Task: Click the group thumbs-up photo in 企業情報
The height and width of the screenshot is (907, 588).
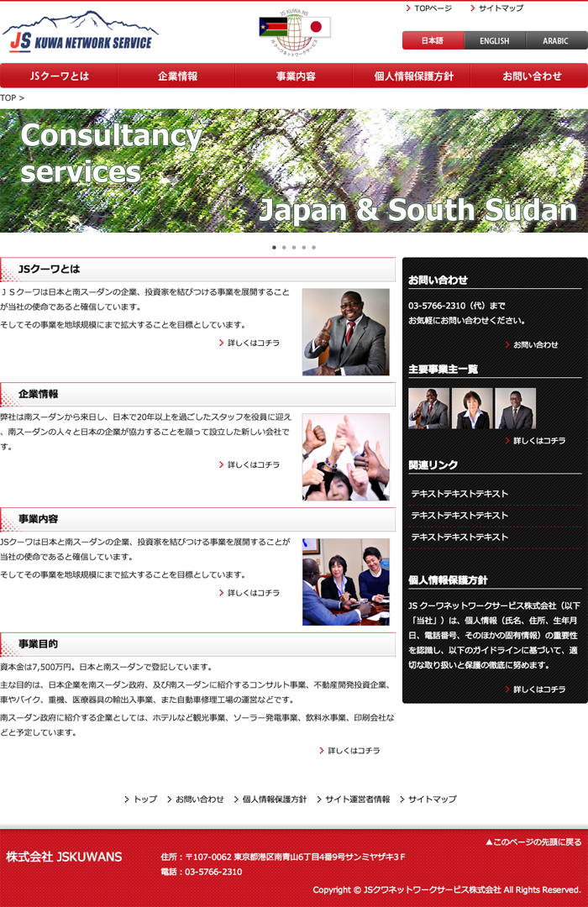Action: (x=346, y=457)
